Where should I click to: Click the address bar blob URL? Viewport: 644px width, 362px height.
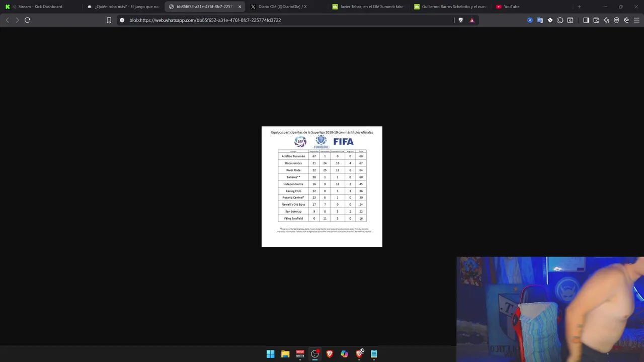pos(205,20)
